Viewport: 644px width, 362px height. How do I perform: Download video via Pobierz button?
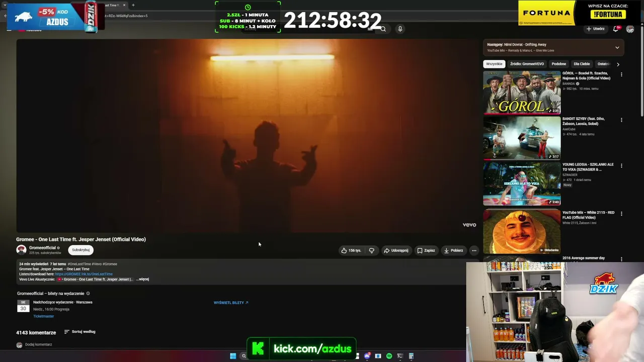[453, 250]
